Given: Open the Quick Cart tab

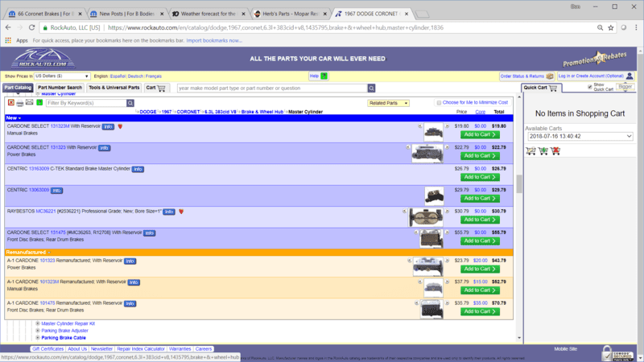Looking at the screenshot, I should pos(540,88).
